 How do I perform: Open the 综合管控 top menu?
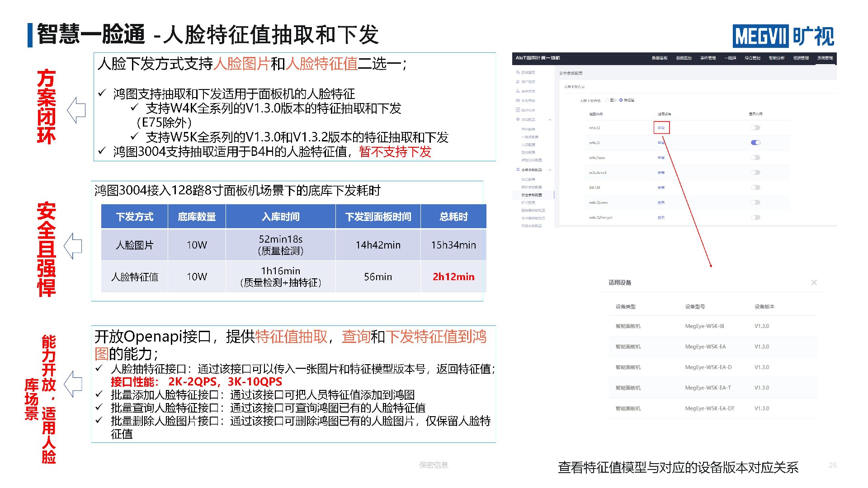753,58
